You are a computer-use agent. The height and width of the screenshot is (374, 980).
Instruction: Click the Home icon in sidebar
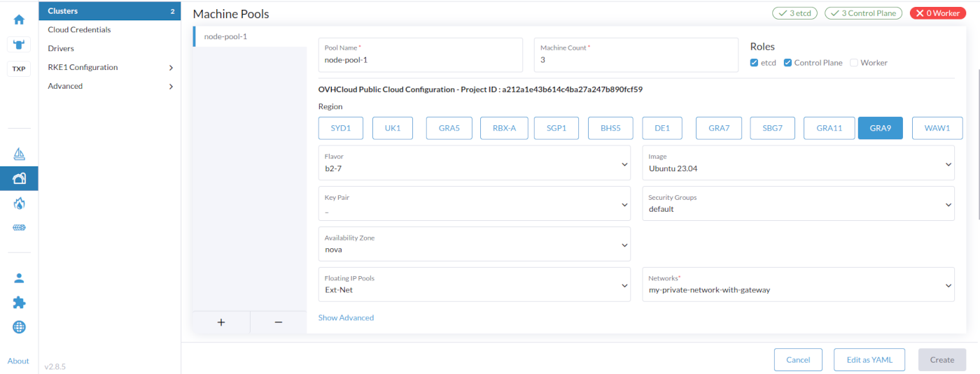pos(19,20)
